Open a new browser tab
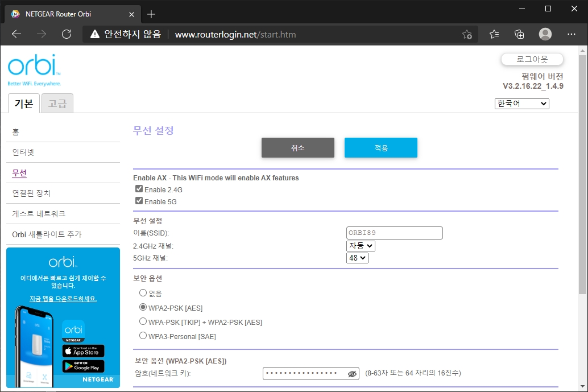 pyautogui.click(x=151, y=14)
